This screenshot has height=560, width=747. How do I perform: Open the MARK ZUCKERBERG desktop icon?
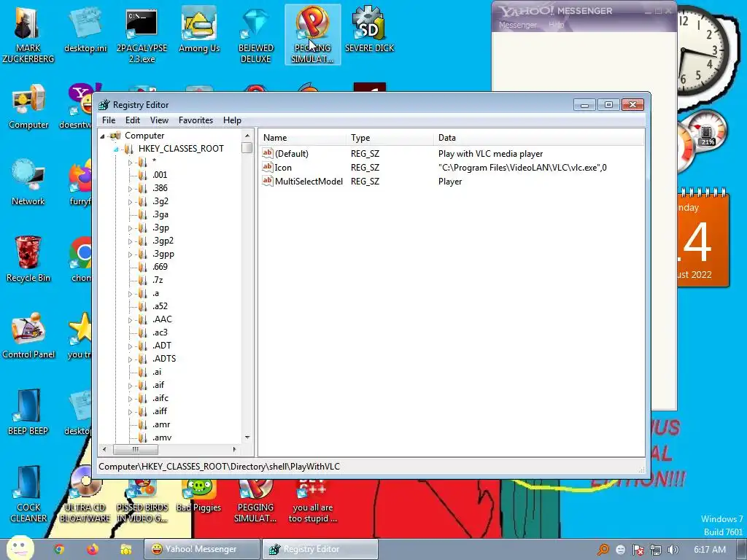pos(28,34)
